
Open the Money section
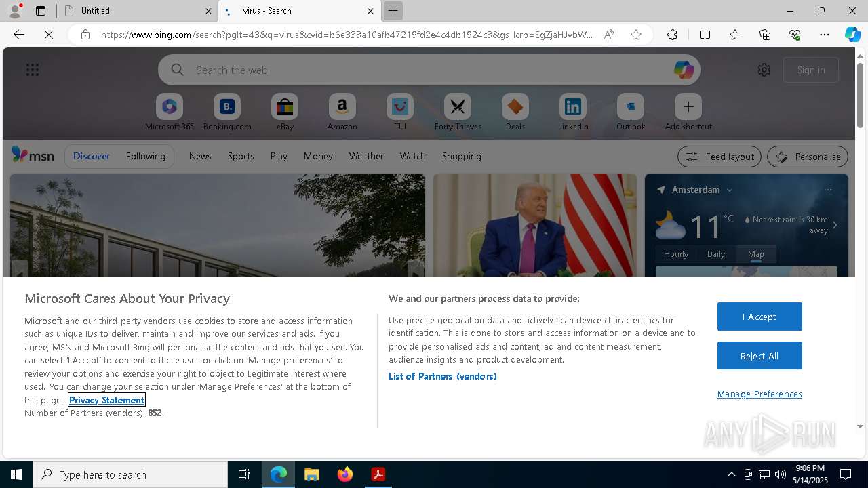click(x=318, y=156)
